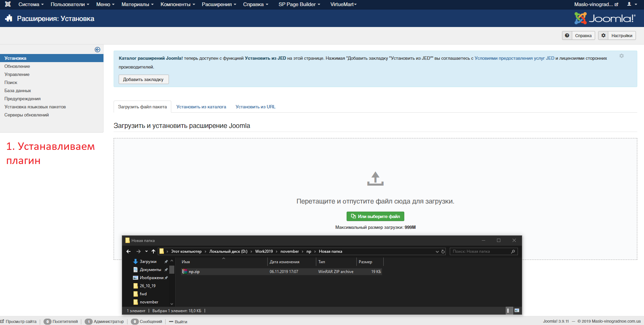Open the user account icon menu
The height and width of the screenshot is (325, 644).
pos(632,4)
